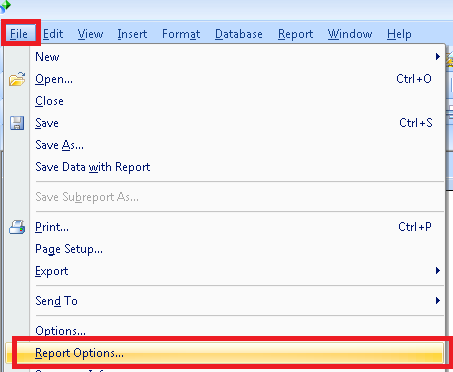
Task: Click the floppy disk Save icon
Action: click(x=17, y=123)
